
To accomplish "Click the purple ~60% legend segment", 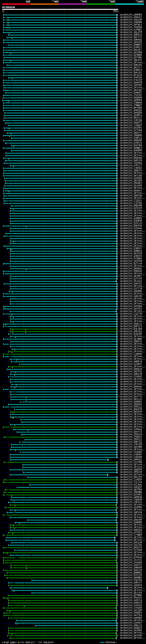I will click(73, 4).
